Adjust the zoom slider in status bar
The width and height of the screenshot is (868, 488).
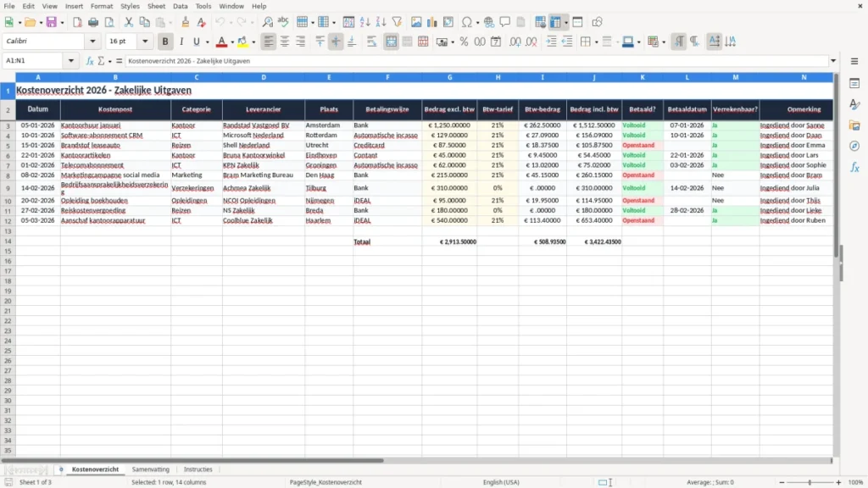click(810, 482)
